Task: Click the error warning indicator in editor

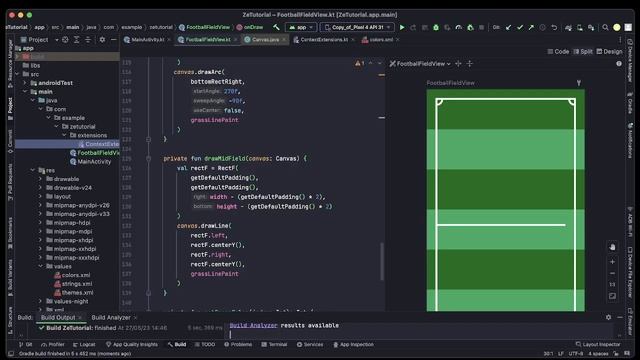Action: 360,63
